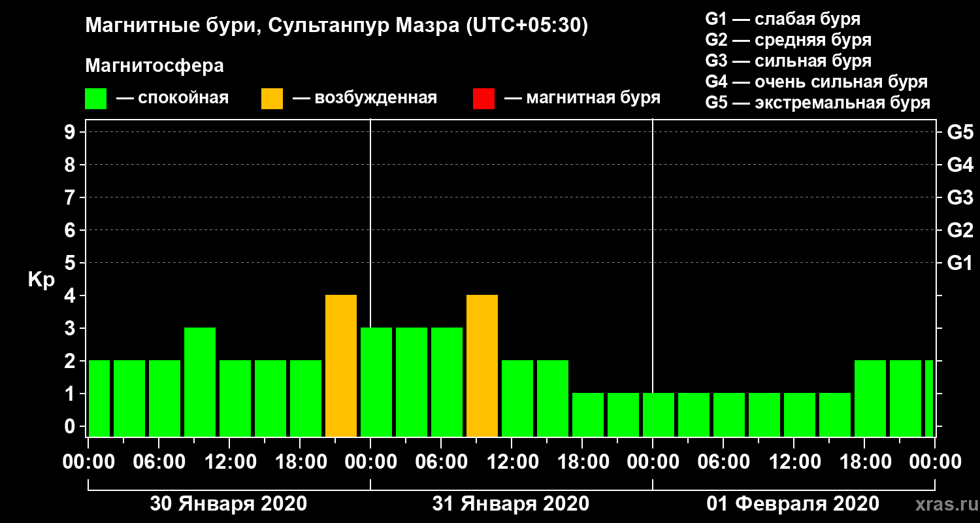This screenshot has height=523, width=980.
Task: Click the '— спокойная' legend label
Action: (x=172, y=99)
